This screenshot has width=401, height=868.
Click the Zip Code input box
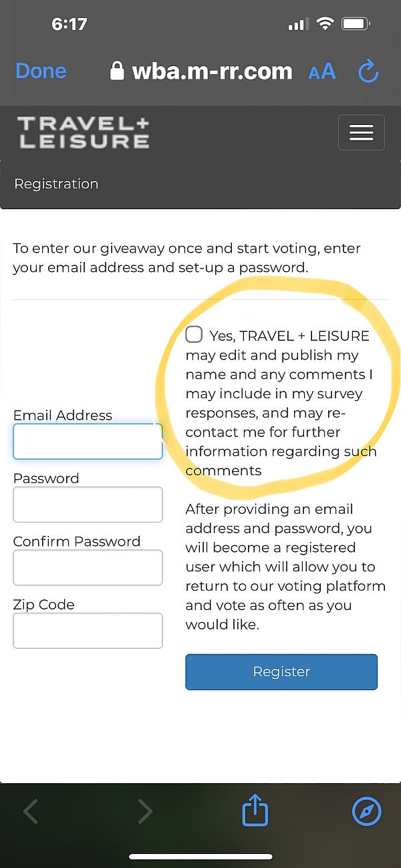[x=88, y=630]
